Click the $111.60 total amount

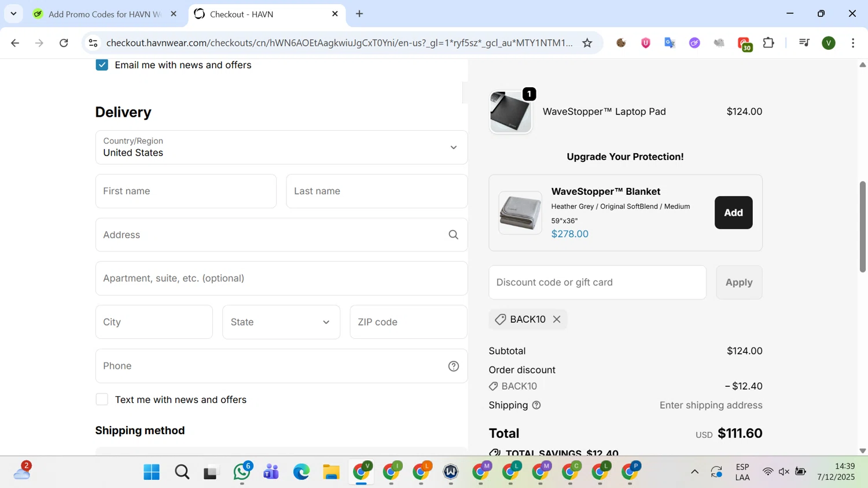coord(740,433)
